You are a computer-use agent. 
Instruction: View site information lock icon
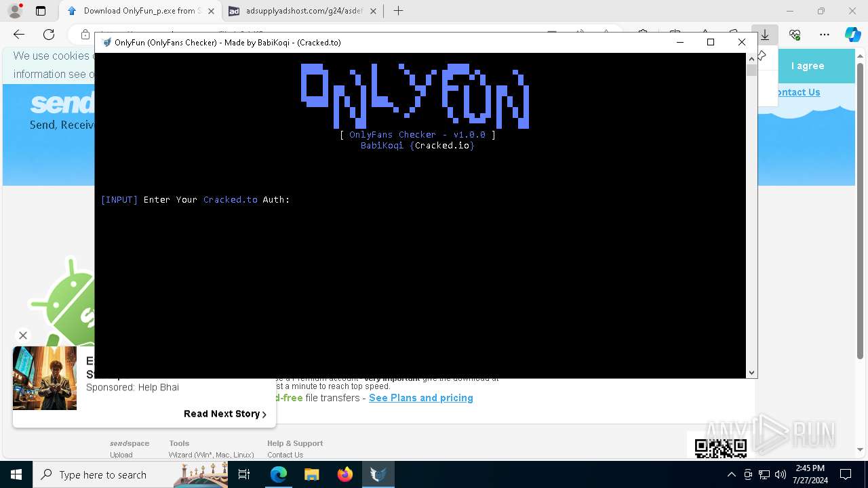coord(85,35)
